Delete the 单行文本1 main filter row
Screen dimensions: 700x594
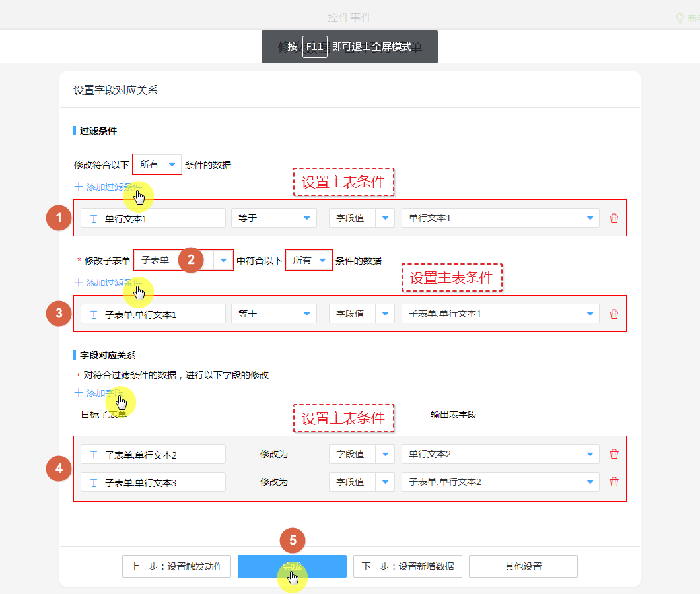(x=614, y=218)
